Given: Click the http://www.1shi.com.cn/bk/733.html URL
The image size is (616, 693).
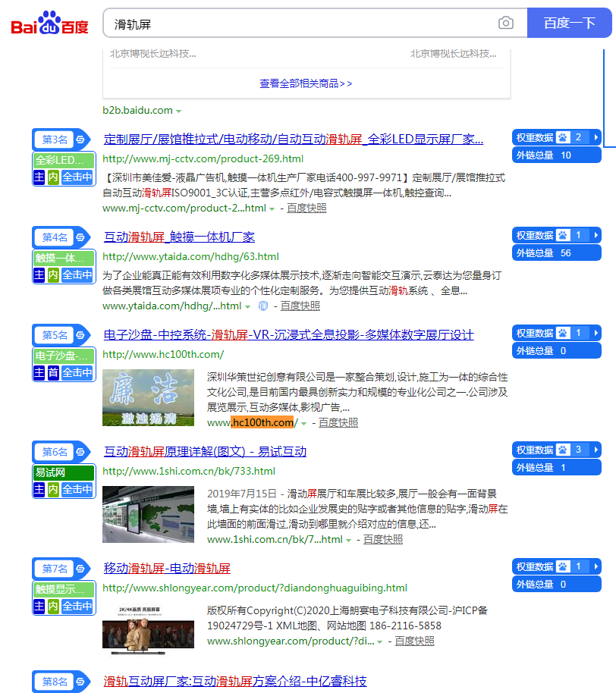Looking at the screenshot, I should (189, 471).
